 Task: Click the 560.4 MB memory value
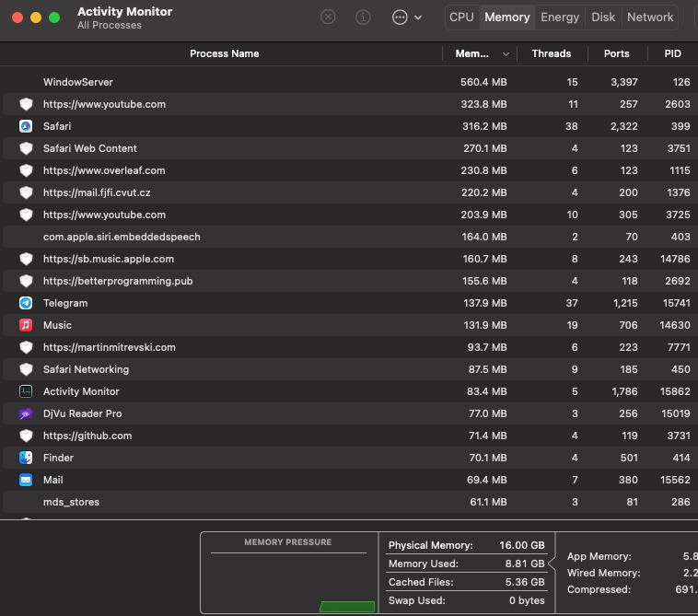pos(483,82)
